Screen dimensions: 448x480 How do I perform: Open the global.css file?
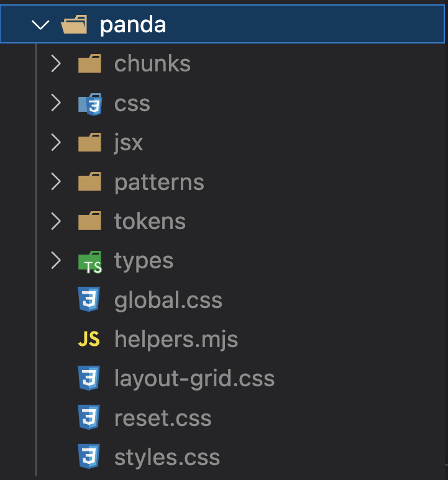(168, 301)
